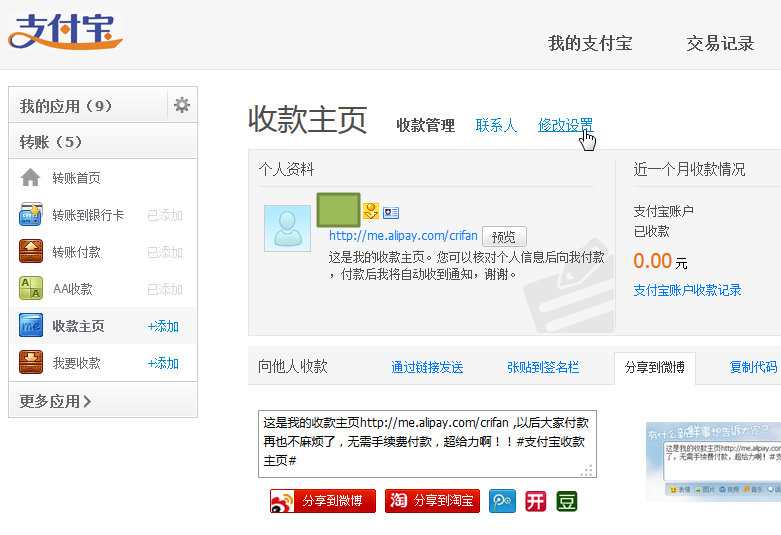The width and height of the screenshot is (781, 535).
Task: Click the Alipay logo
Action: [x=65, y=31]
